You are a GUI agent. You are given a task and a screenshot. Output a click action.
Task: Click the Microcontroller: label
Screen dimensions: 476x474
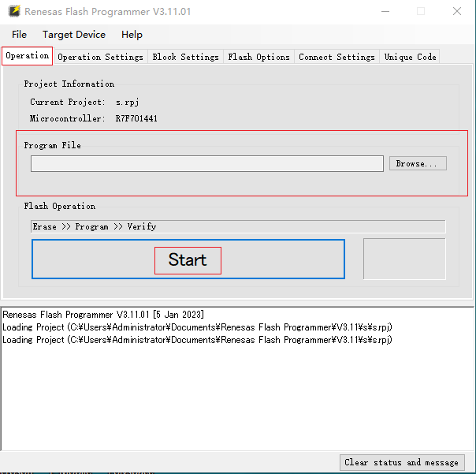point(68,118)
